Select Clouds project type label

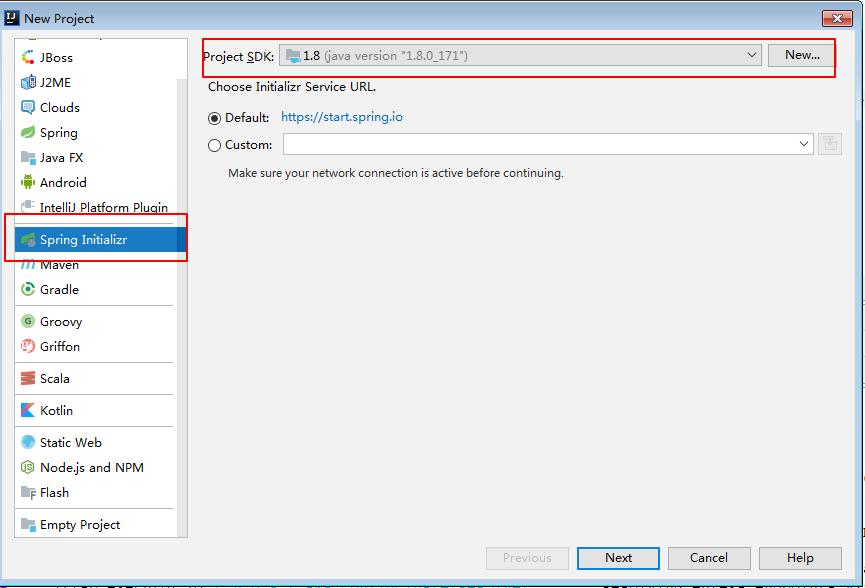(60, 107)
